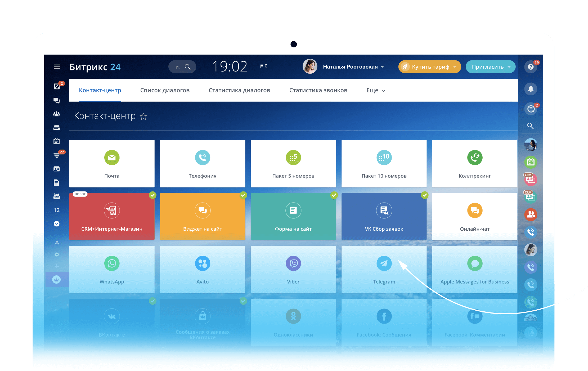Viewport: 588px width, 371px height.
Task: Click the CRM+Интернет-Магазин red tile
Action: pyautogui.click(x=112, y=216)
